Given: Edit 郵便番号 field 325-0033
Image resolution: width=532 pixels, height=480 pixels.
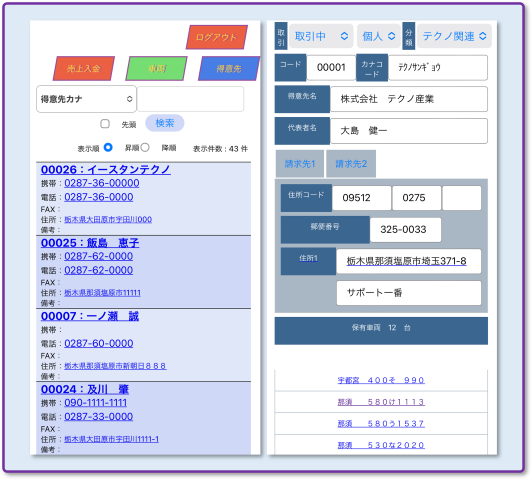Looking at the screenshot, I should point(405,230).
